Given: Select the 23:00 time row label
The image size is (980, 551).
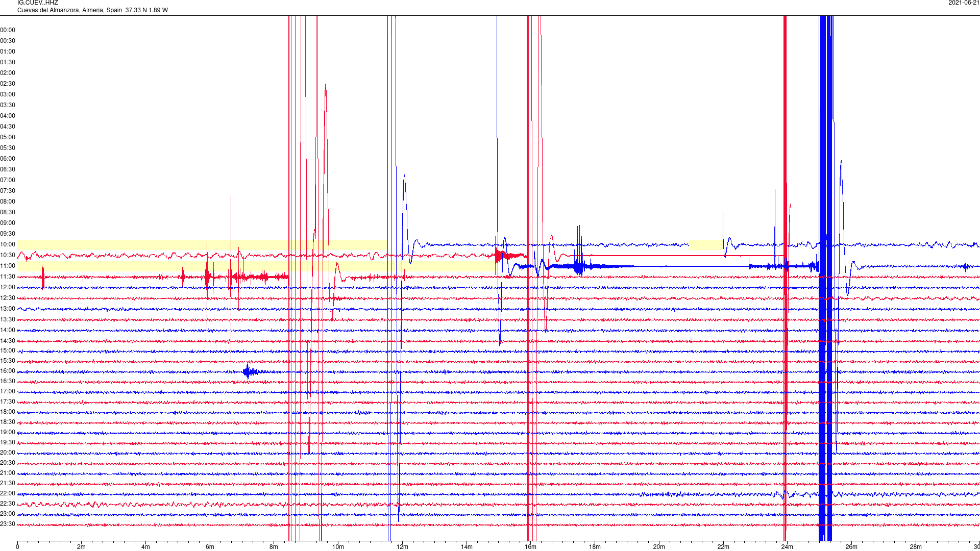Looking at the screenshot, I should (8, 514).
